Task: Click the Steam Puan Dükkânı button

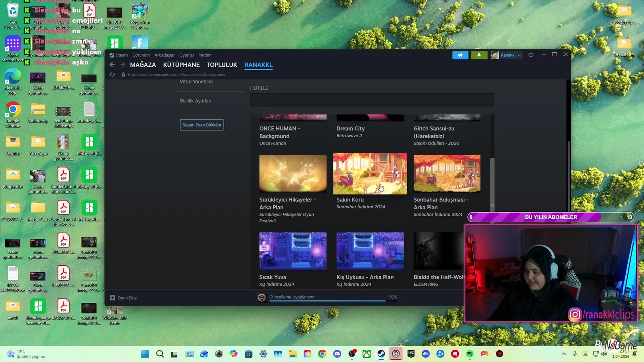Action: pos(202,125)
